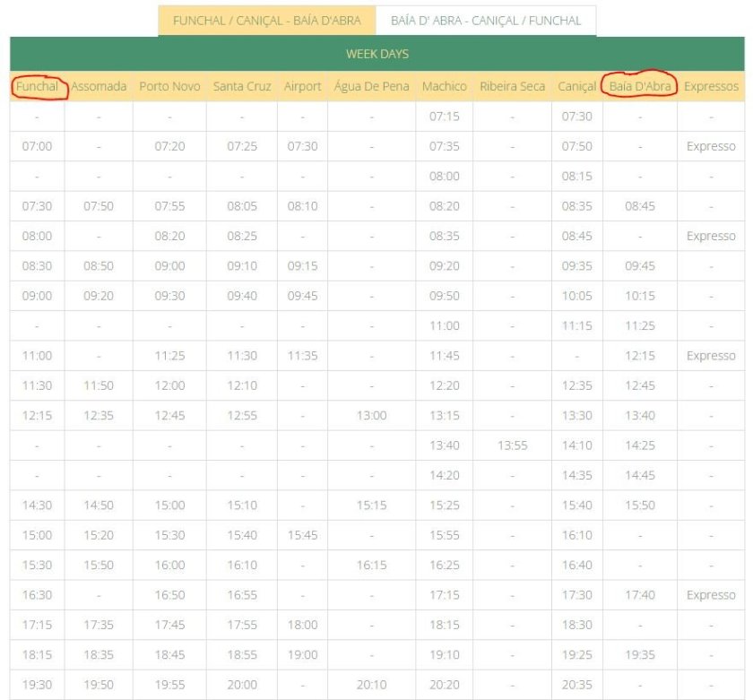The height and width of the screenshot is (700, 753).
Task: Select the 14:25 Baía D'Abra time cell
Action: click(640, 445)
